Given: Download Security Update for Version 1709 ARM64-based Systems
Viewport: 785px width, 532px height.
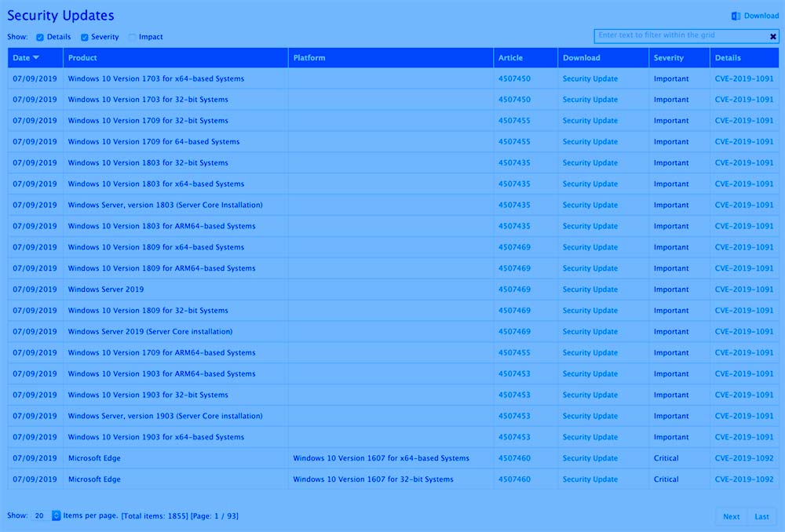Looking at the screenshot, I should (x=590, y=353).
